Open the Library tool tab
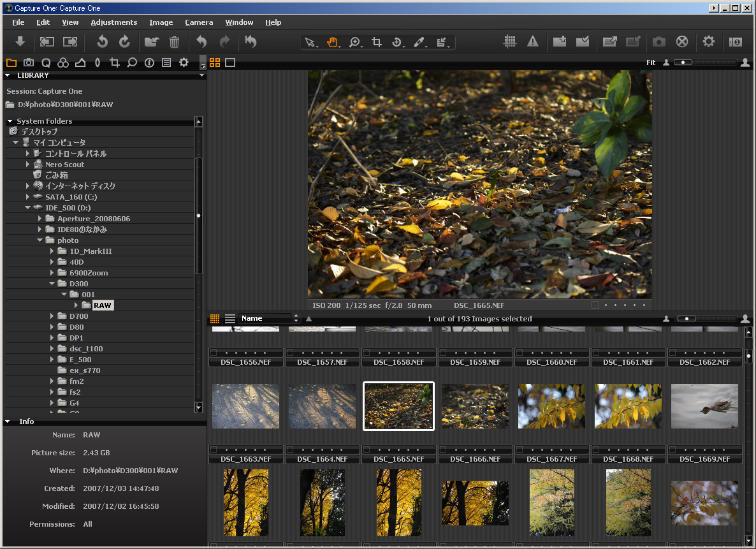 pos(11,62)
